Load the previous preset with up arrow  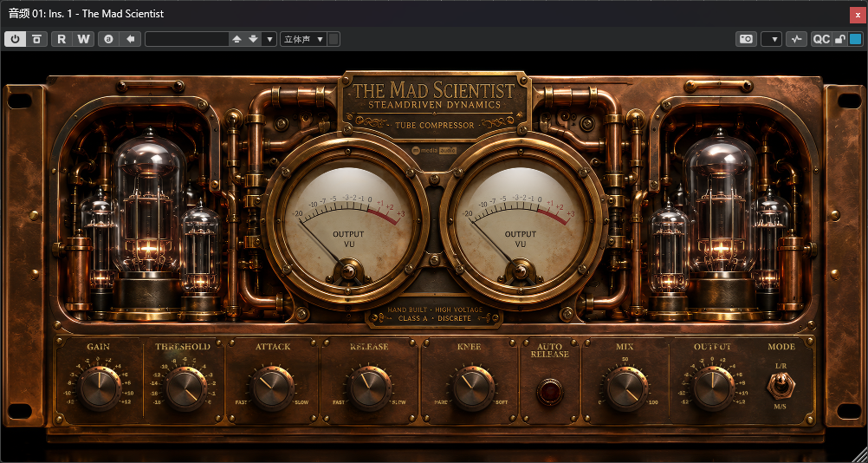point(237,39)
